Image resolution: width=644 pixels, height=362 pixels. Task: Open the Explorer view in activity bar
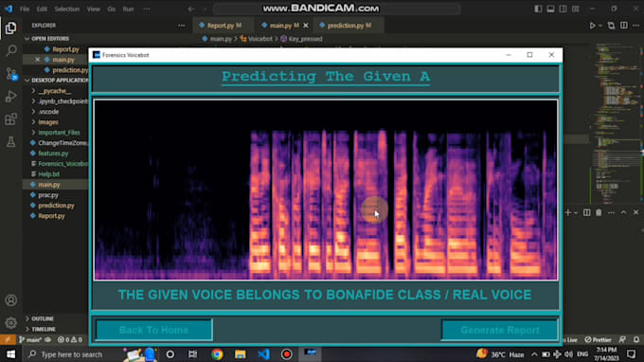11,27
